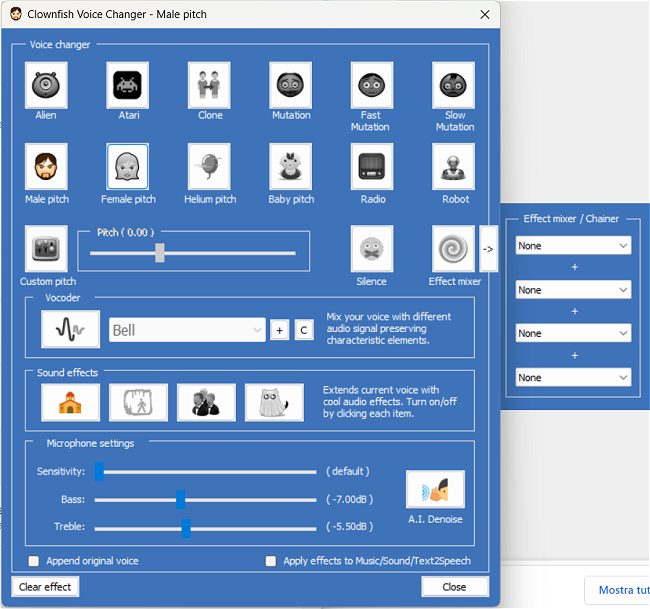The image size is (650, 609).
Task: Toggle the ghost sound effect
Action: (274, 403)
